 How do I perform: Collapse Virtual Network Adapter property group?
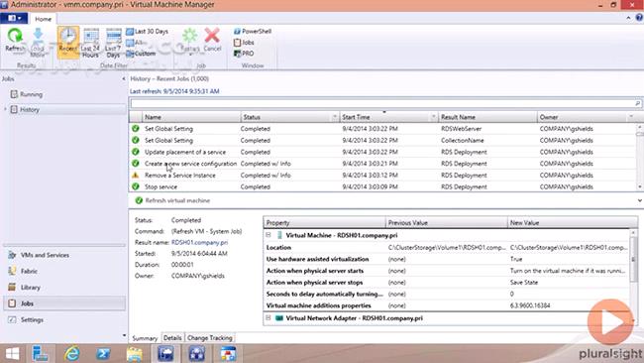268,317
